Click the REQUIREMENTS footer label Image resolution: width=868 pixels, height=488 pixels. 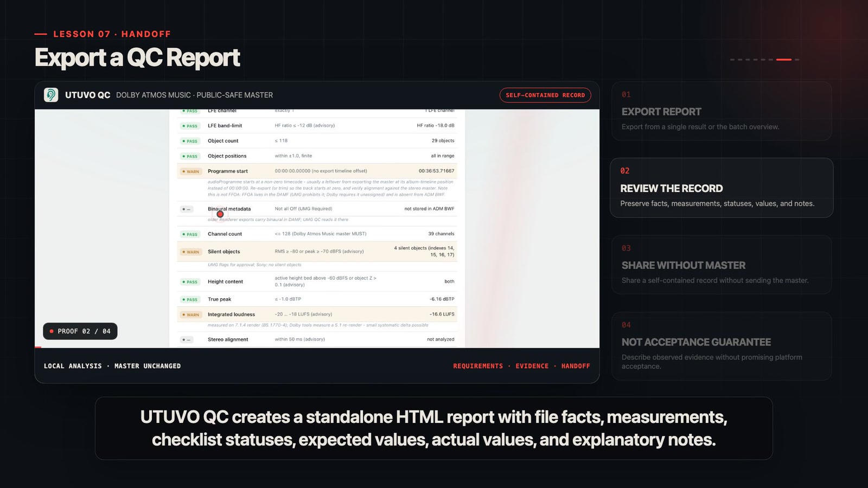[x=478, y=367]
